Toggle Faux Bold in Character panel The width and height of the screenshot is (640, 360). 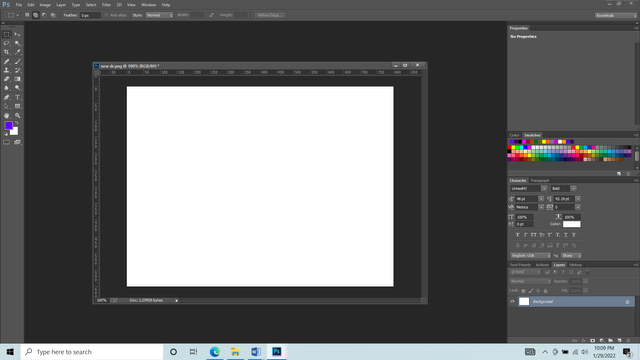[518, 235]
